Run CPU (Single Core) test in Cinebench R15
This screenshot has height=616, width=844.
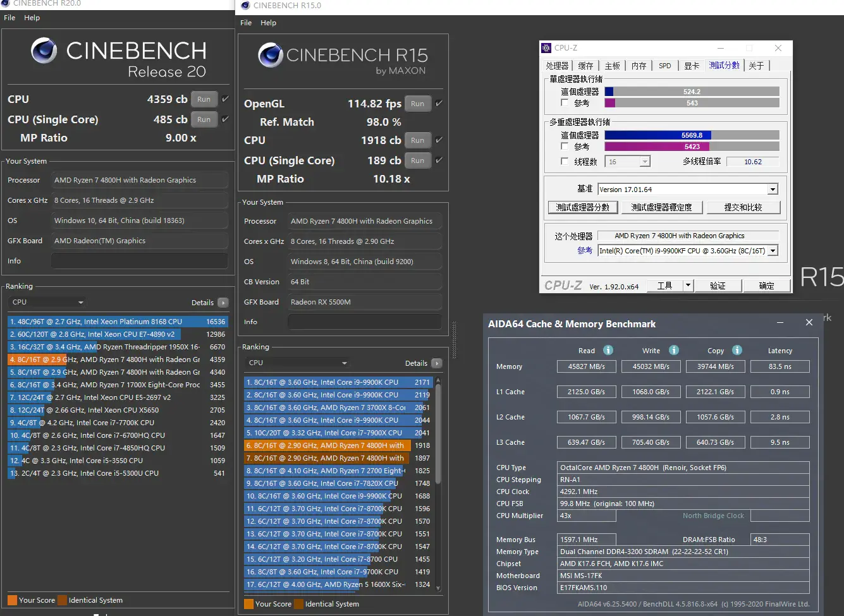(417, 160)
